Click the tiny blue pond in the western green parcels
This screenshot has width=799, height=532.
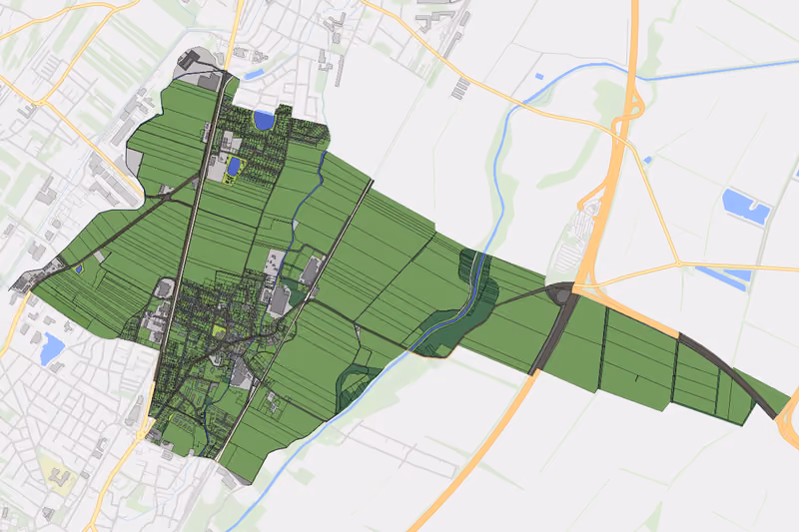tap(78, 268)
